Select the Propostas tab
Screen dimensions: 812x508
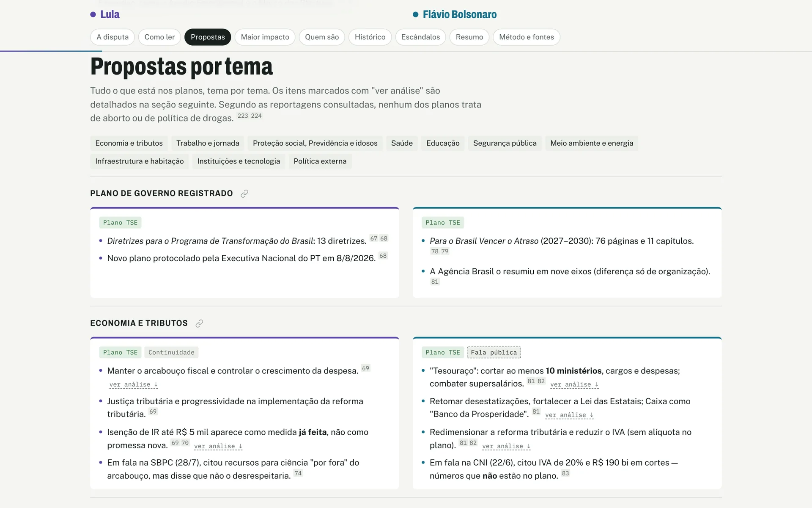pyautogui.click(x=208, y=37)
